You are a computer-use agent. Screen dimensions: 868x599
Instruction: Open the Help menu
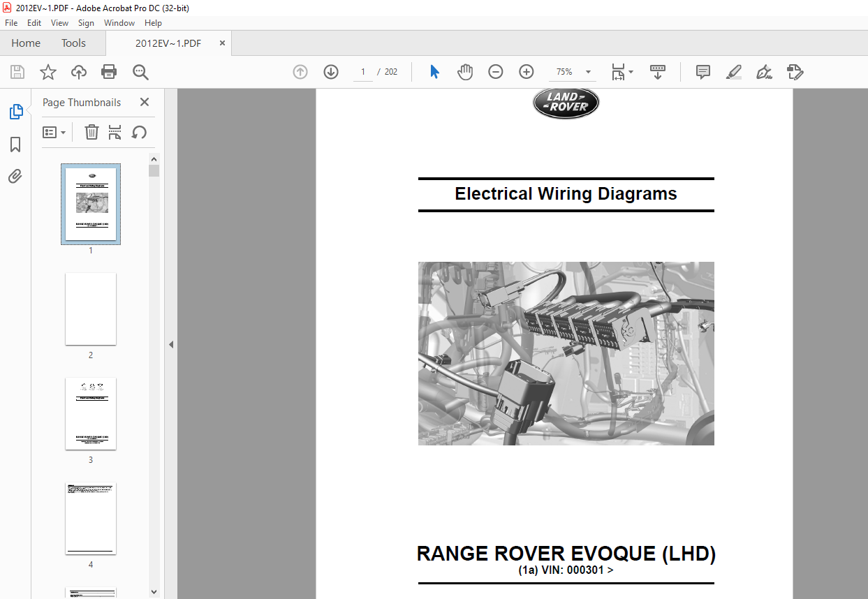(x=153, y=23)
